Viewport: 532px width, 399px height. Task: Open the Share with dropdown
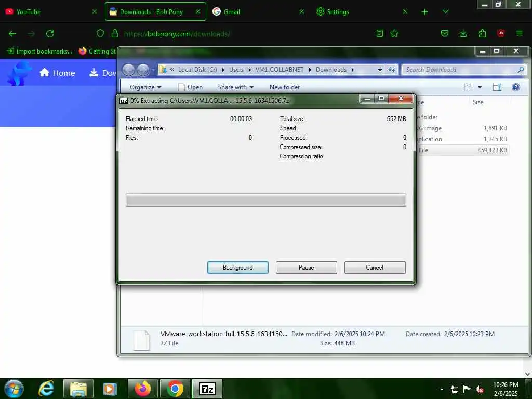tap(235, 87)
